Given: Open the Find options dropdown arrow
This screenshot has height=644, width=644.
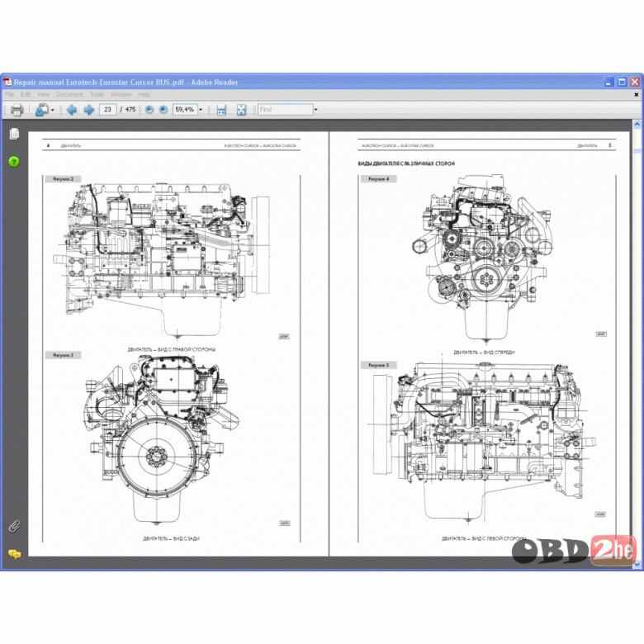Looking at the screenshot, I should [315, 110].
